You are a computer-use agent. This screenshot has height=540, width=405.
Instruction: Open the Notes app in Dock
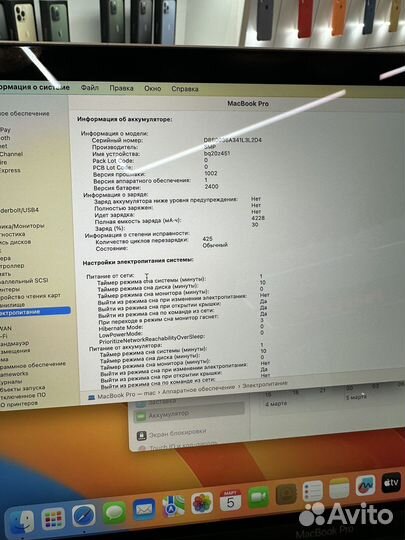point(339,488)
